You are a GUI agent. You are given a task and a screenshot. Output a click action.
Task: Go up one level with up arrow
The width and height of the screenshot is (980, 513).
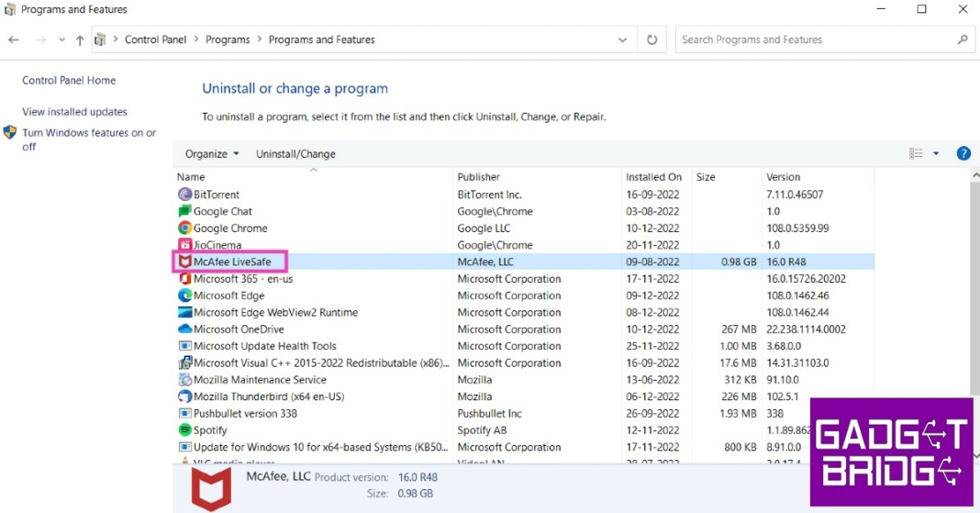pos(80,40)
